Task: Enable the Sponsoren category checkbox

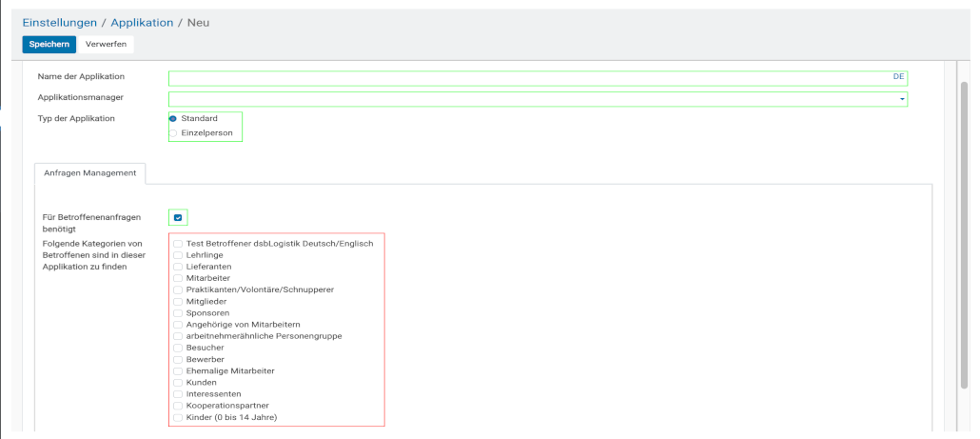Action: pyautogui.click(x=178, y=312)
